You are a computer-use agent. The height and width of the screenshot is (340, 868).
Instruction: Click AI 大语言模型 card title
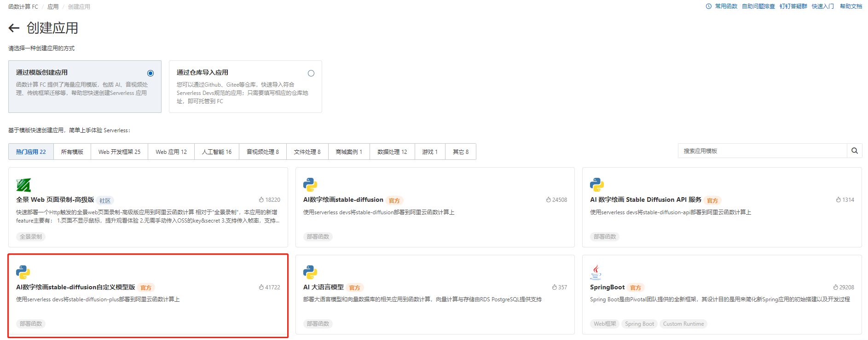coord(323,287)
